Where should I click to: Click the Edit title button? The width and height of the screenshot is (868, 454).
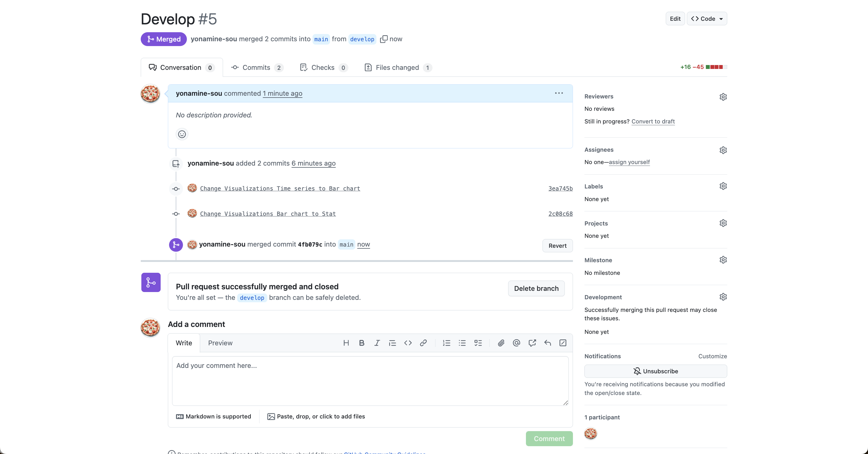coord(675,19)
